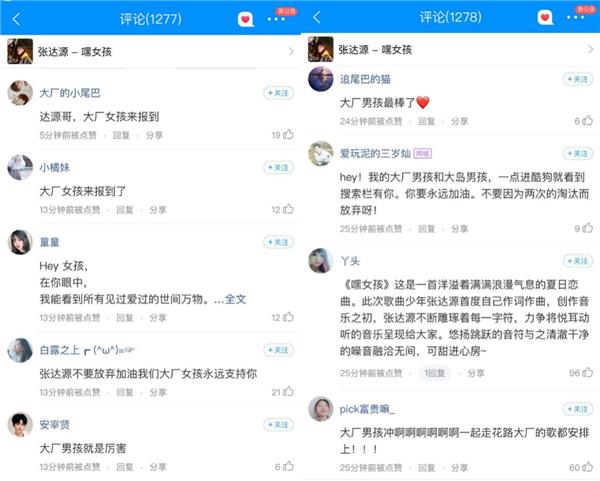Follow user 大厂的小尾巴
Viewport: 600px width, 481px height.
tap(279, 93)
